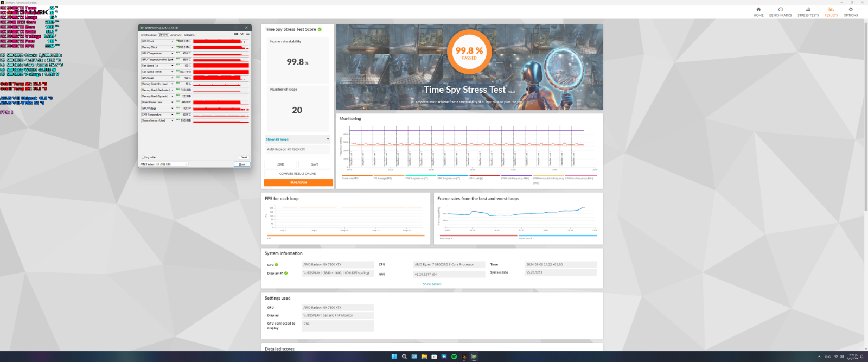Show hidden system tray icons
Screen dimensions: 868x362
coord(819,357)
